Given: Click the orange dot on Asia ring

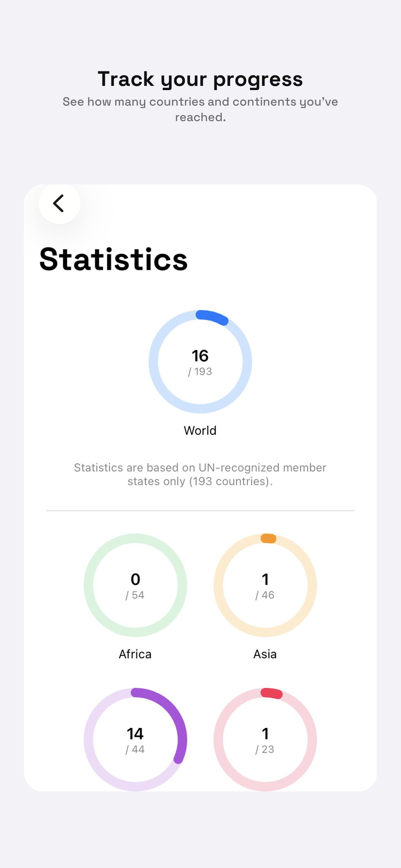Looking at the screenshot, I should 269,538.
